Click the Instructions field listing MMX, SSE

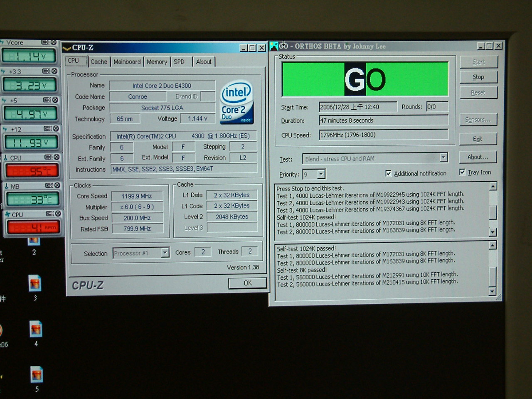(184, 169)
